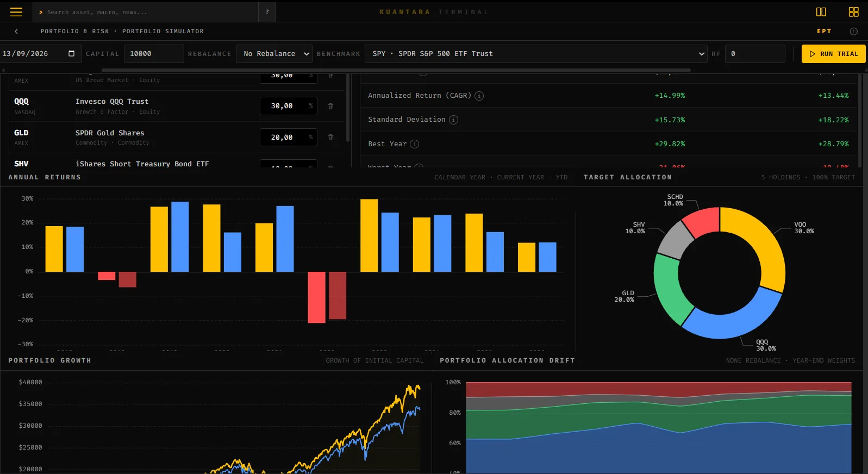Show info for Annualized Return (CAGR)

(479, 96)
